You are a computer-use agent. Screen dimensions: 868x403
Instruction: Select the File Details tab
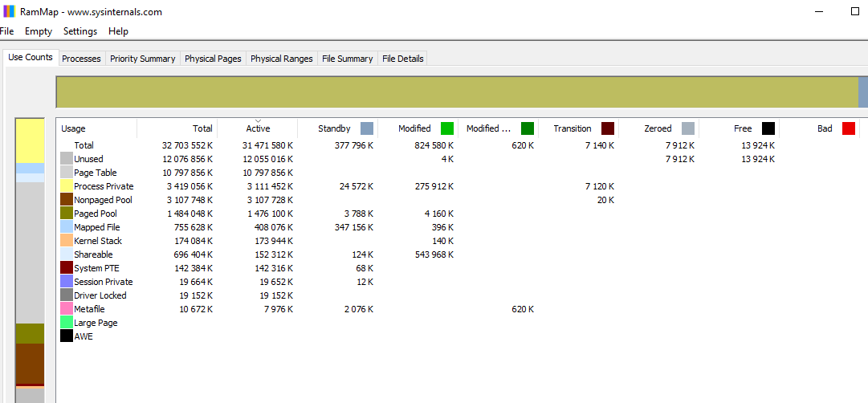[402, 59]
